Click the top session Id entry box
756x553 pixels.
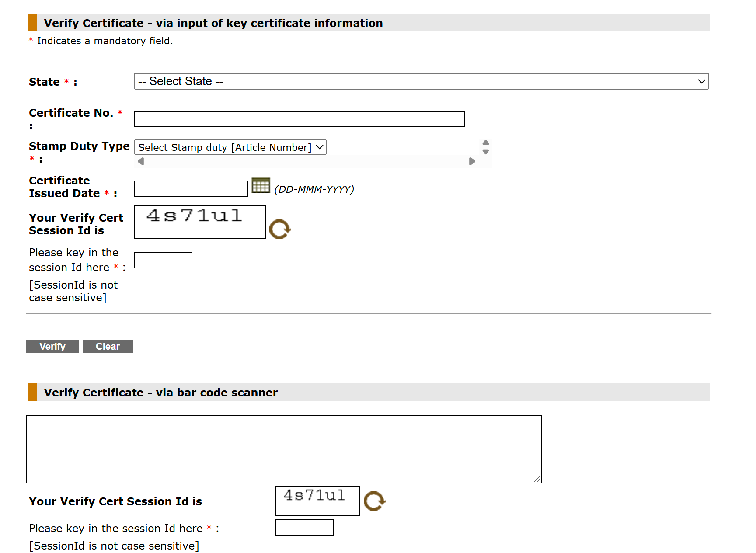pyautogui.click(x=163, y=260)
